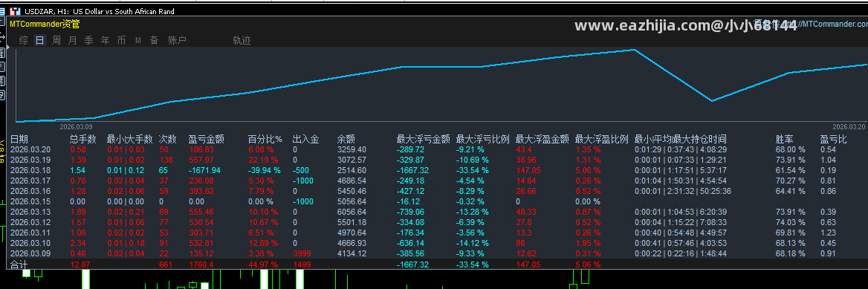Switch to the 综 summary tab
Image resolution: width=868 pixels, height=289 pixels.
click(x=23, y=40)
